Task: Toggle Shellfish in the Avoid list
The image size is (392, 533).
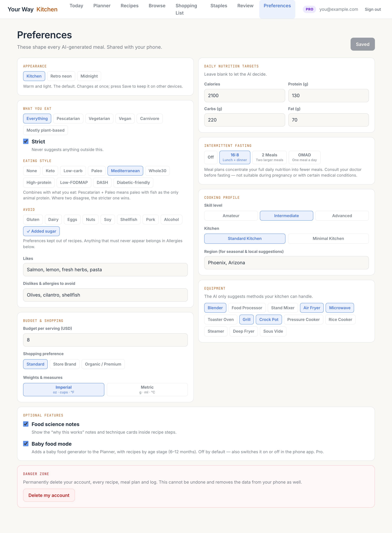Action: point(129,219)
